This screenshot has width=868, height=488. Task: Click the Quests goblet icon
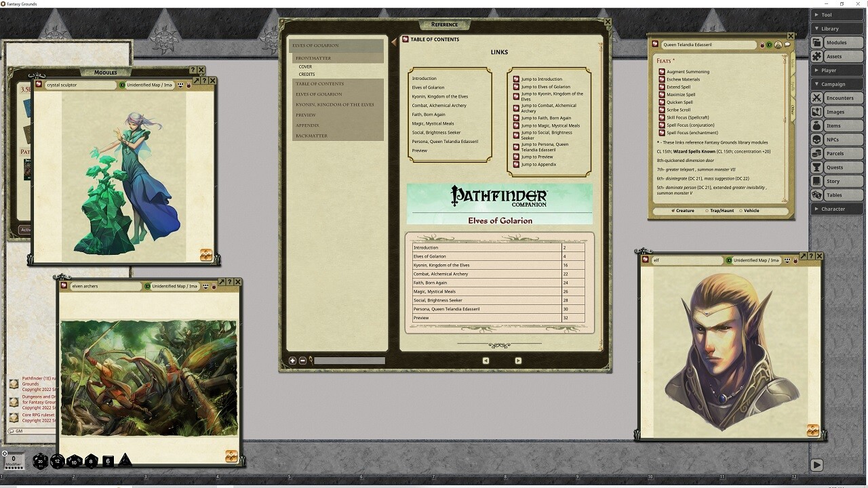click(x=817, y=167)
